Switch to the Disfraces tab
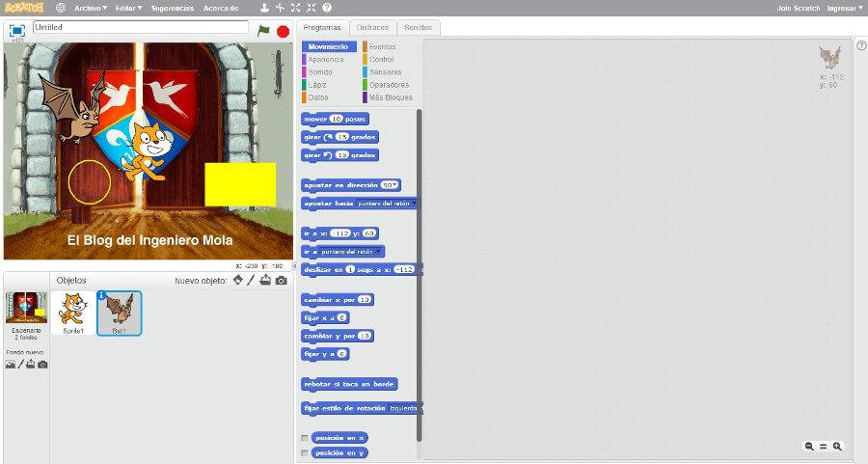 [372, 28]
